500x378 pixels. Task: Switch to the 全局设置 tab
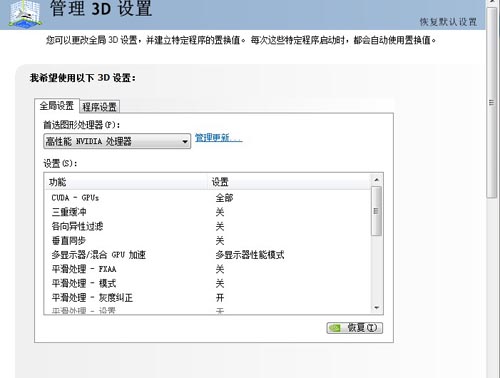[57, 106]
